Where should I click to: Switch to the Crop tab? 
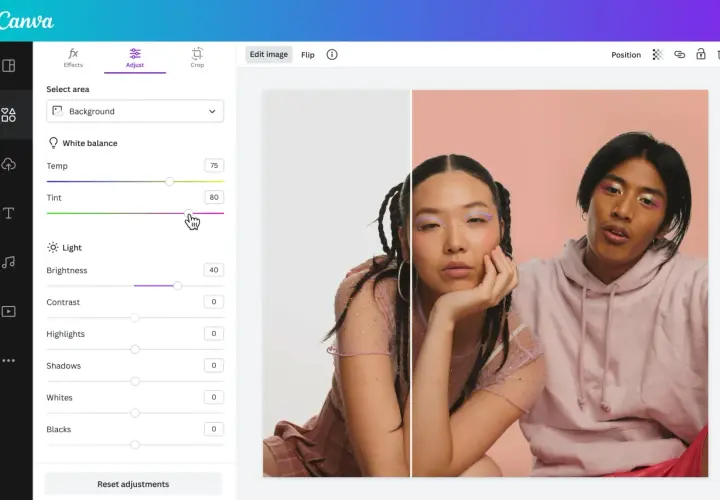point(197,58)
